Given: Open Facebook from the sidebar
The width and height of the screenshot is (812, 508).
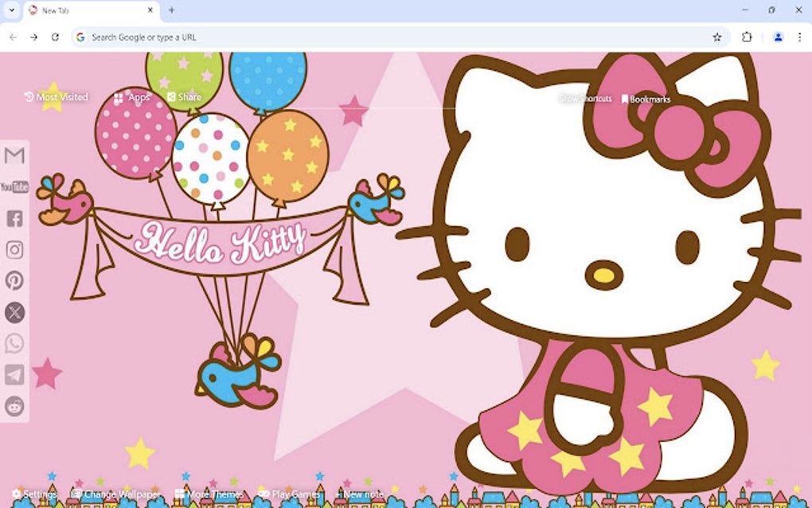Looking at the screenshot, I should pos(14,218).
